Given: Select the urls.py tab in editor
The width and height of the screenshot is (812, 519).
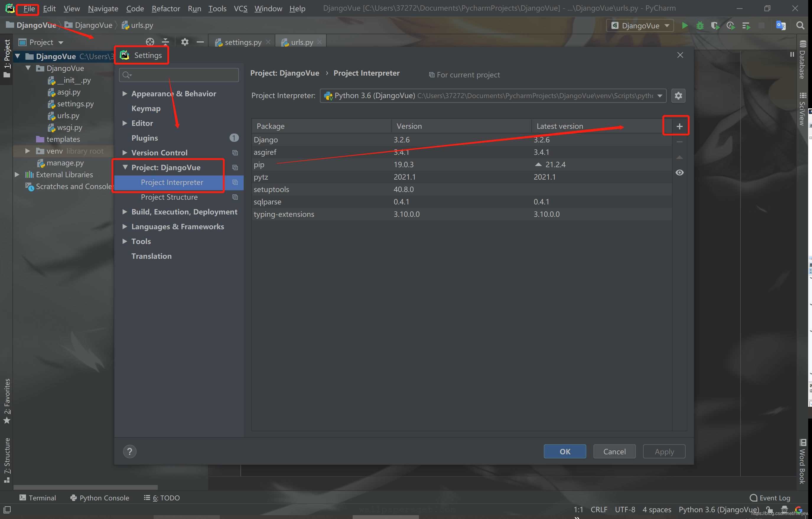Looking at the screenshot, I should [302, 42].
